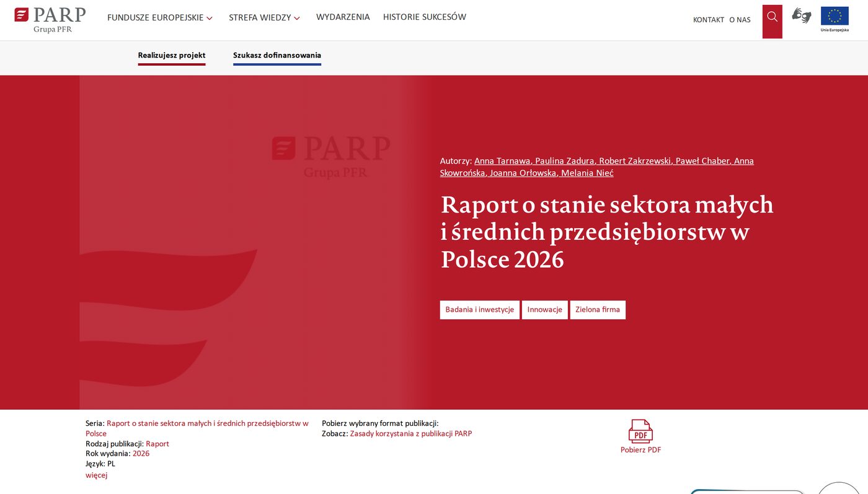The height and width of the screenshot is (494, 868).
Task: Switch to Realizujesz projekt tab
Action: point(172,56)
